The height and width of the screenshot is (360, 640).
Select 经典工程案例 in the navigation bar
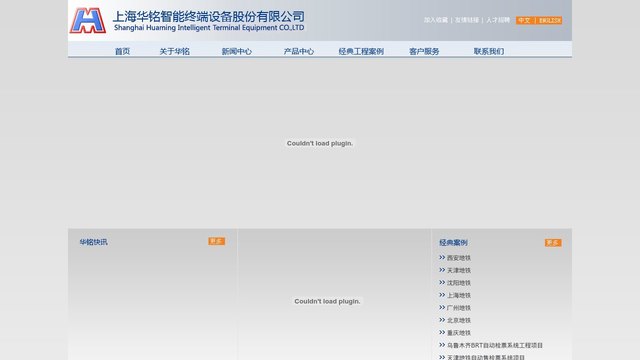point(361,51)
